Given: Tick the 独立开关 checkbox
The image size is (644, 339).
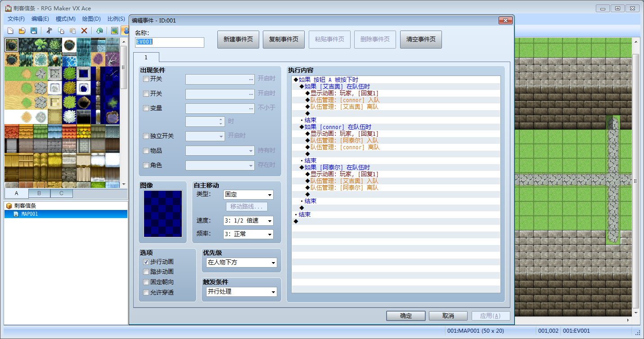Looking at the screenshot, I should pyautogui.click(x=146, y=136).
